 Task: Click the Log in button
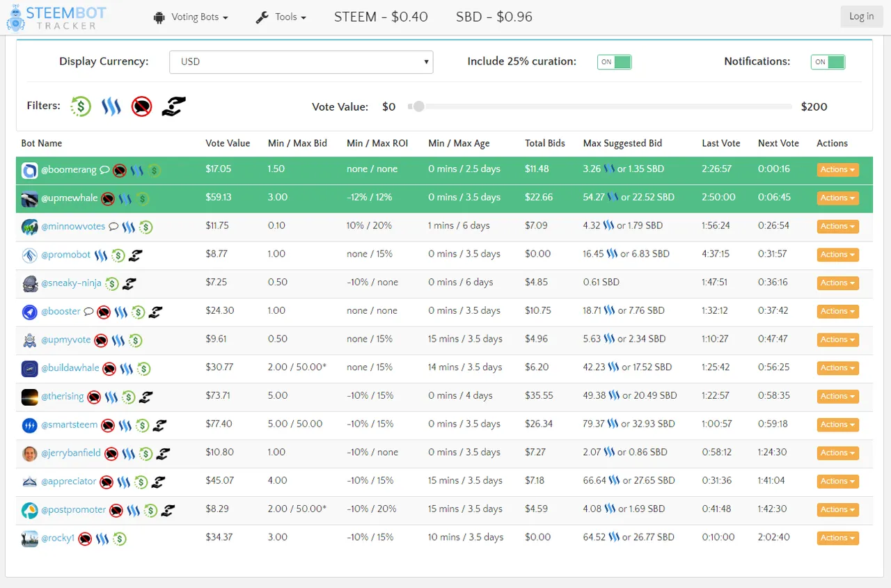click(x=861, y=17)
